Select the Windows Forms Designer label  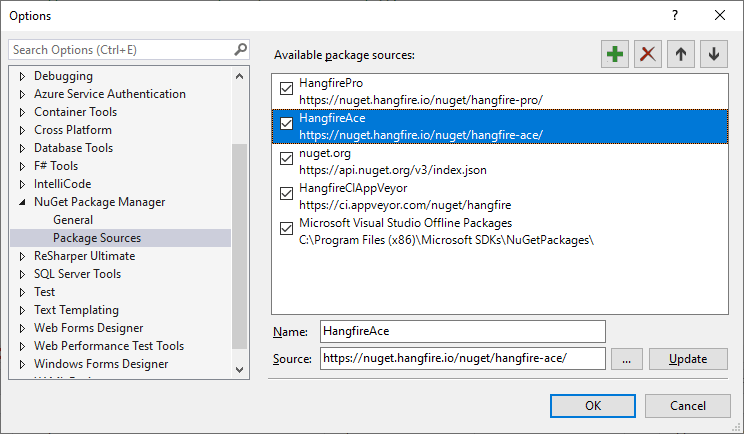coord(101,364)
